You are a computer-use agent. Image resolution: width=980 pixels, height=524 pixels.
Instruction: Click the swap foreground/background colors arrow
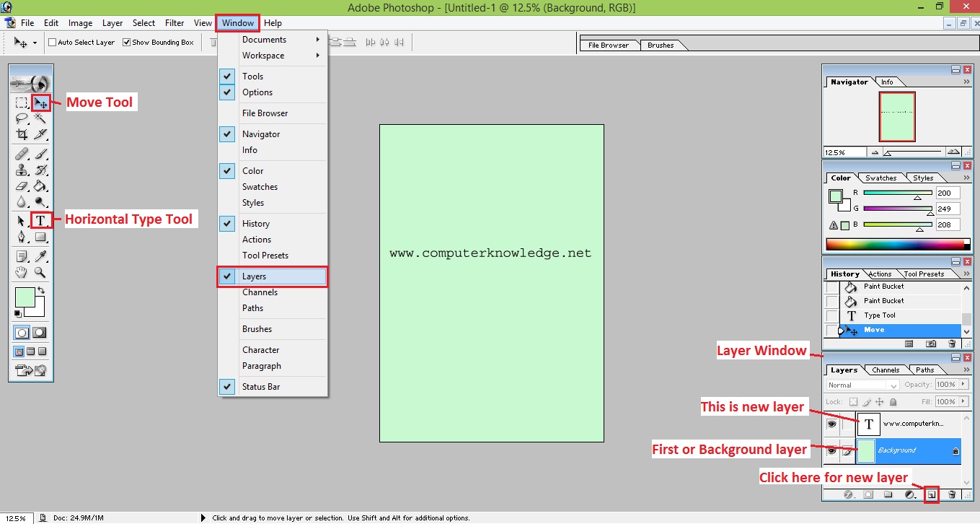pos(41,290)
